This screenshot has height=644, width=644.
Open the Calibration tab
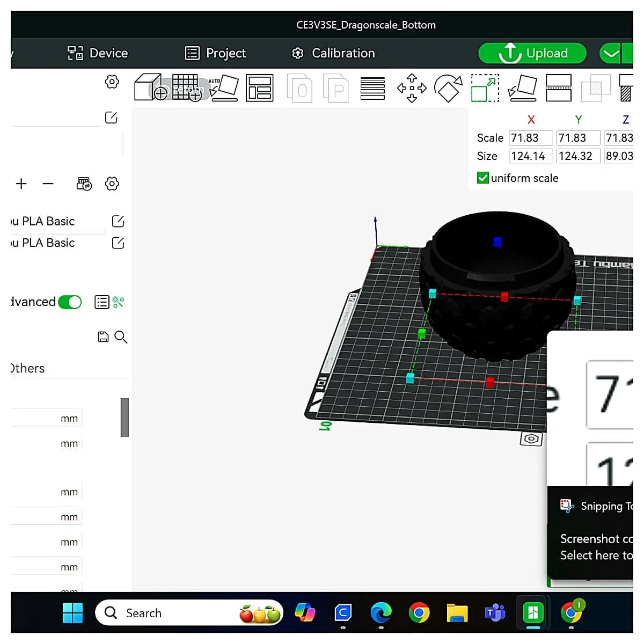[333, 53]
